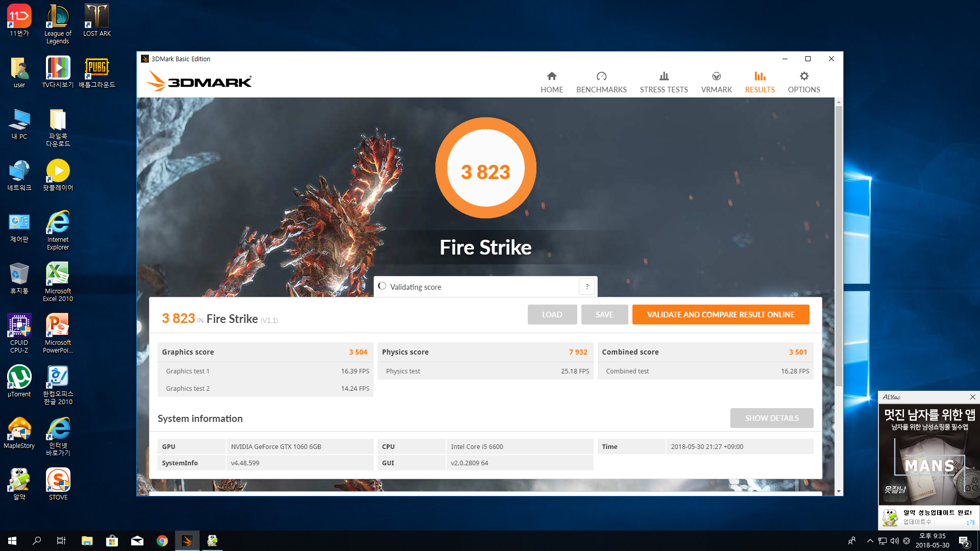The height and width of the screenshot is (551, 980).
Task: Select the 제어판 desktop icon
Action: (19, 227)
